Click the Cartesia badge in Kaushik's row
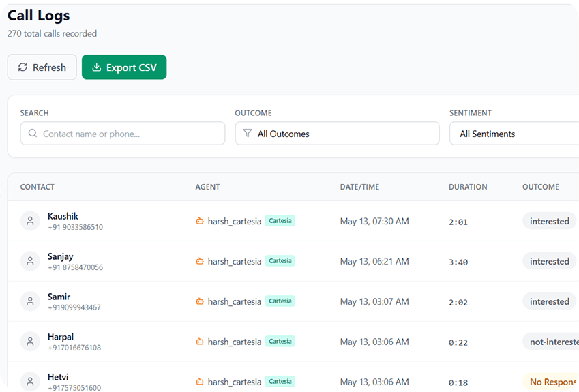This screenshot has height=392, width=579. click(280, 221)
